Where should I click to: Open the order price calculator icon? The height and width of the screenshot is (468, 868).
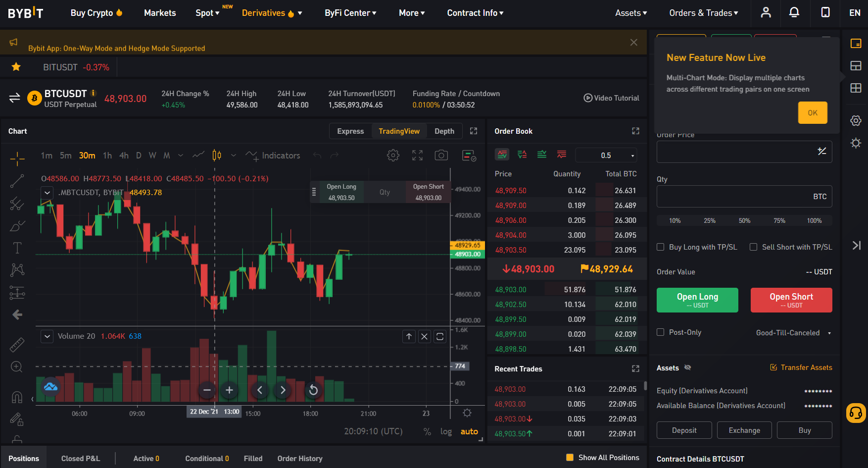821,152
